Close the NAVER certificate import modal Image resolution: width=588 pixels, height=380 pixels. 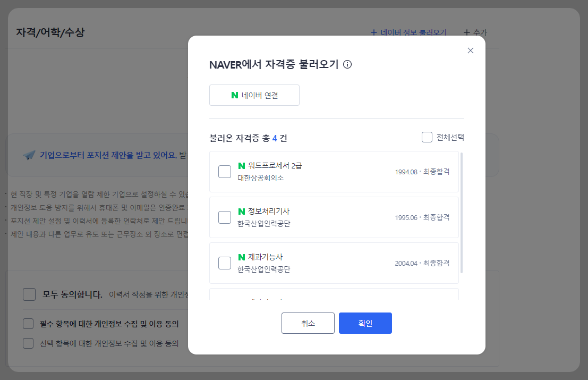point(470,50)
